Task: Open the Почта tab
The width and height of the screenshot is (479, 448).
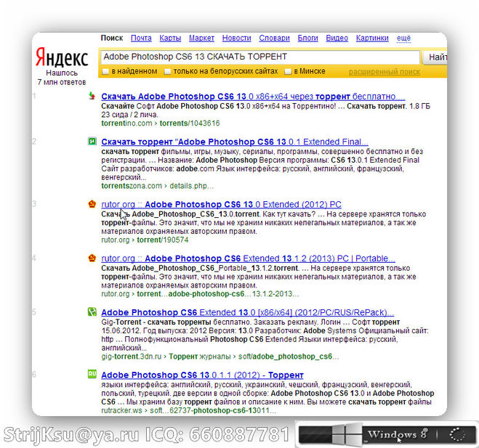Action: click(x=141, y=38)
